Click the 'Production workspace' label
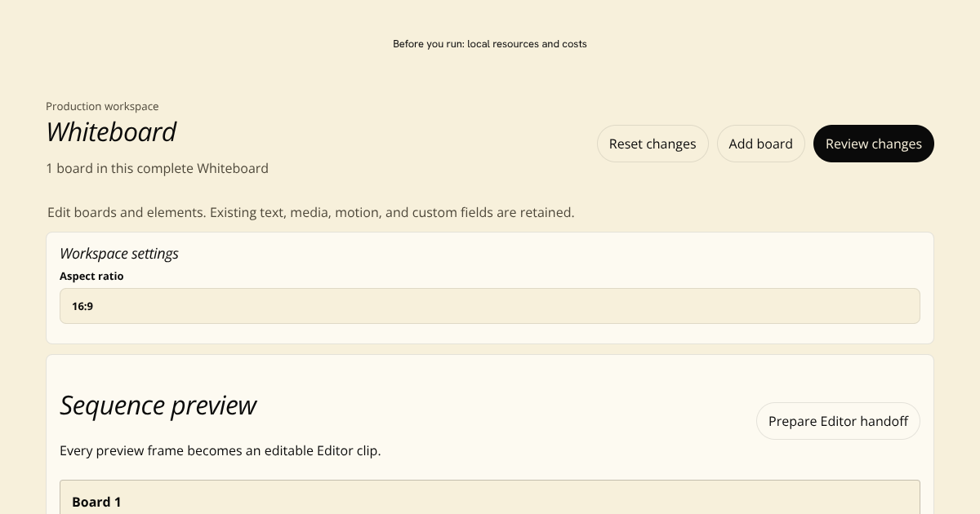This screenshot has height=514, width=980. [102, 106]
